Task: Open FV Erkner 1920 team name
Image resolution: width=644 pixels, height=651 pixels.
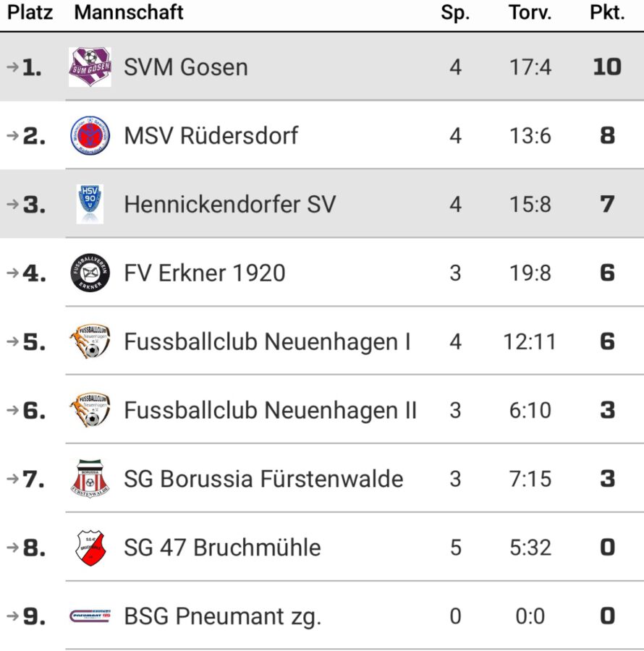Action: click(205, 273)
